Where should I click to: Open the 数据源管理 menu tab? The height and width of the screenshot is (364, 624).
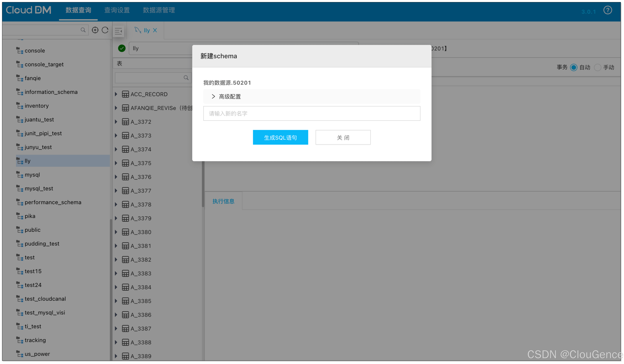tap(159, 10)
